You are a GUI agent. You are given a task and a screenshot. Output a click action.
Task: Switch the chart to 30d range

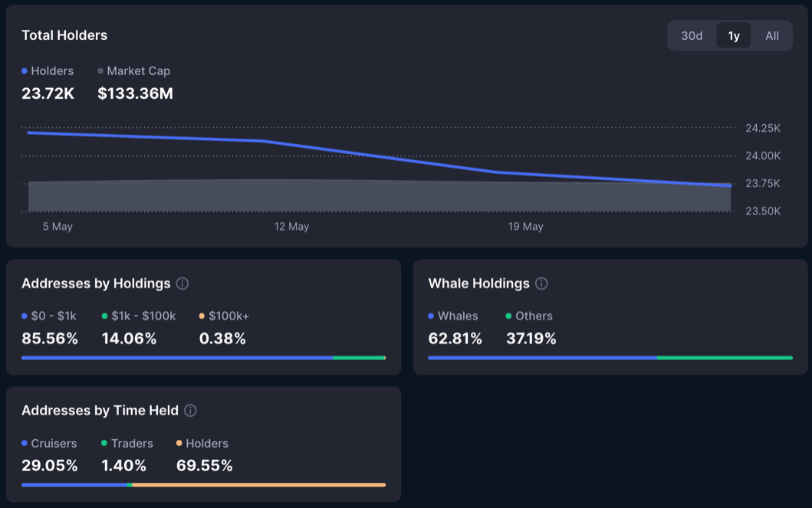(x=691, y=35)
